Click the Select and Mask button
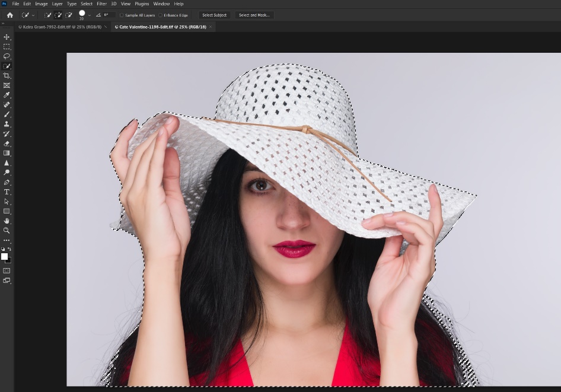561x392 pixels. point(254,15)
